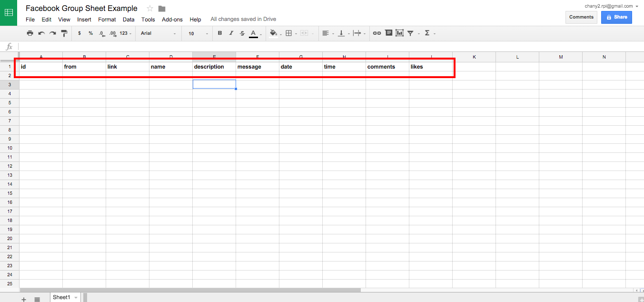Add a new sheet with plus icon
Image resolution: width=644 pixels, height=302 pixels.
coord(24,299)
